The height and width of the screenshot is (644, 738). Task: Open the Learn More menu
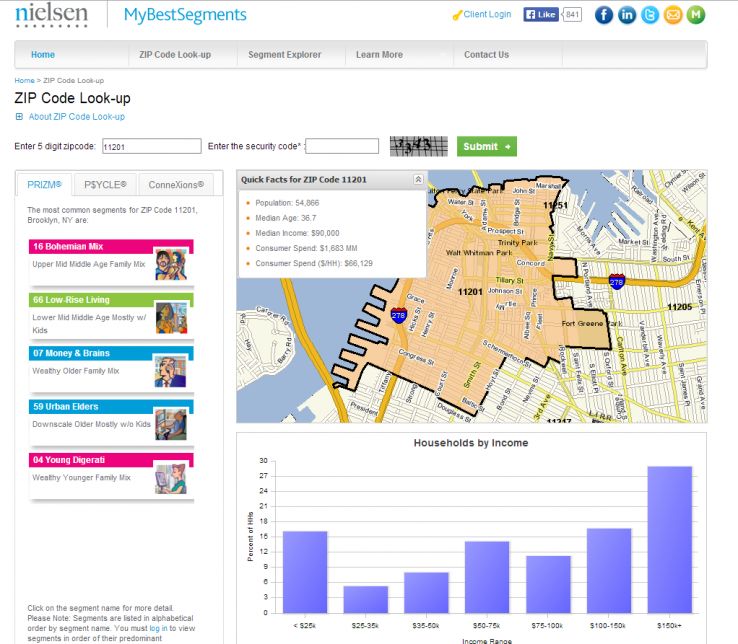pyautogui.click(x=380, y=55)
